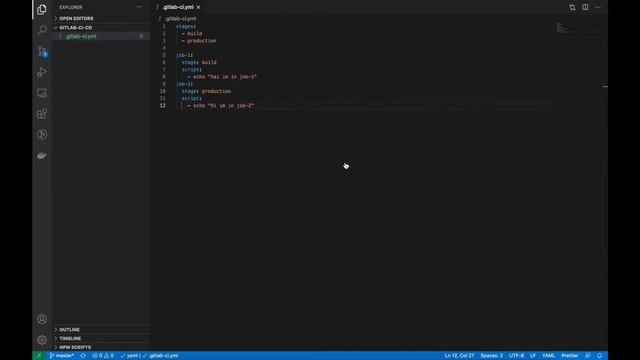Screen dimensions: 640x360
Task: Click 'stages:' on line 1
Action: (x=186, y=27)
